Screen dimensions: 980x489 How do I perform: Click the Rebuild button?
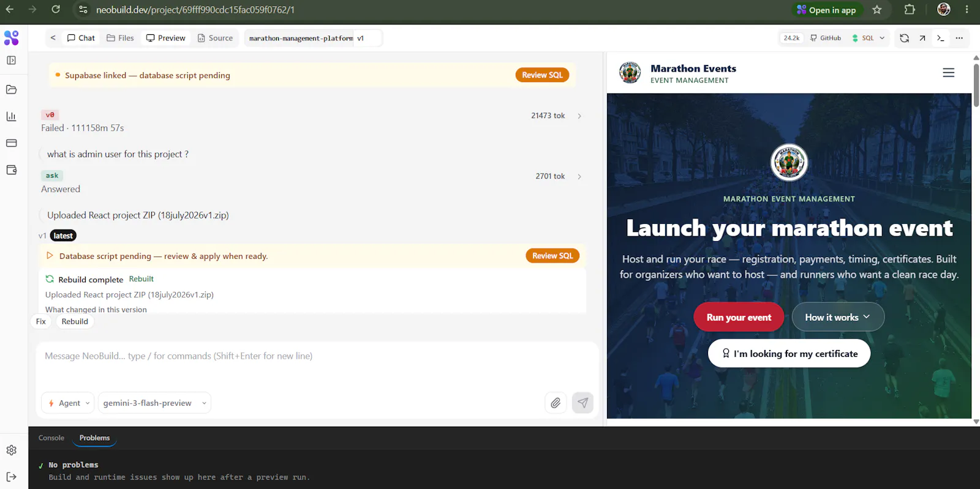pyautogui.click(x=75, y=321)
